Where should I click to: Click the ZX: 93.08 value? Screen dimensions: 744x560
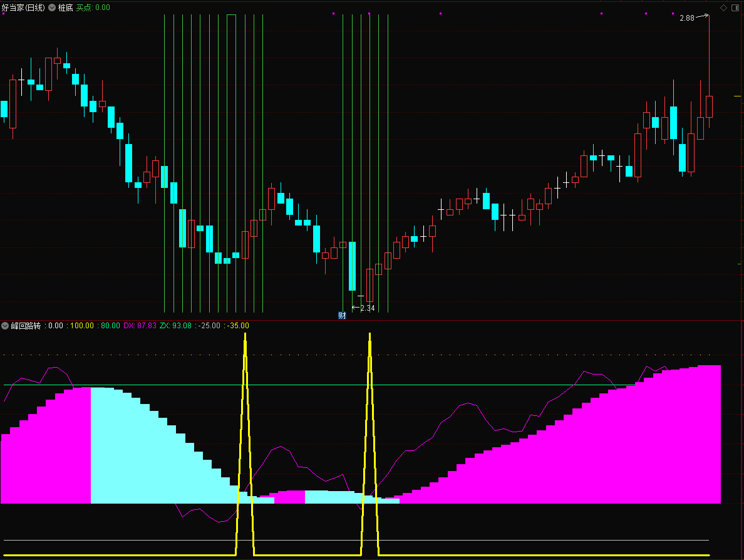[x=175, y=326]
